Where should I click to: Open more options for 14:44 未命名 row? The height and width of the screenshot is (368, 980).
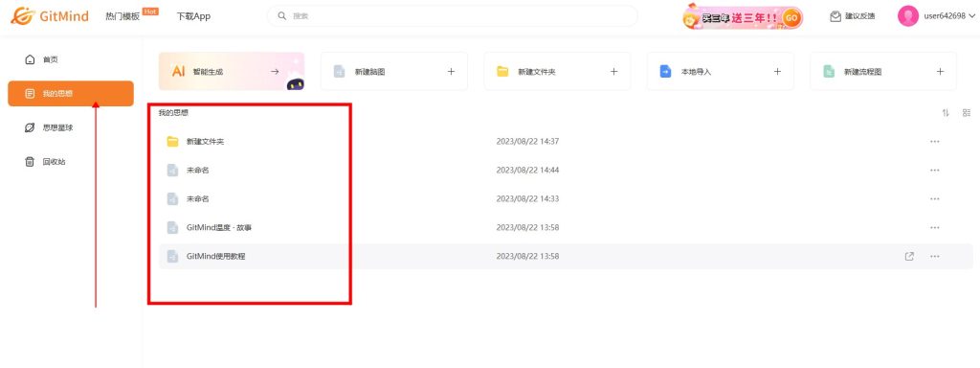[x=934, y=171]
